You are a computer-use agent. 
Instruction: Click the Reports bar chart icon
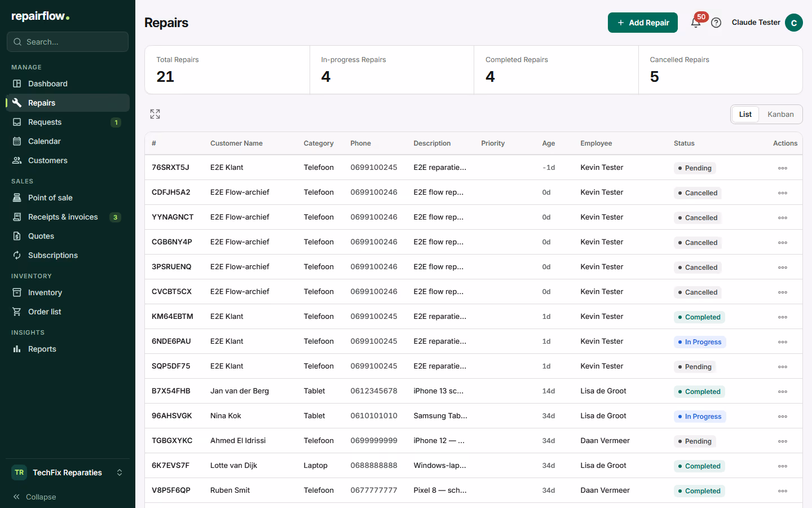17,349
